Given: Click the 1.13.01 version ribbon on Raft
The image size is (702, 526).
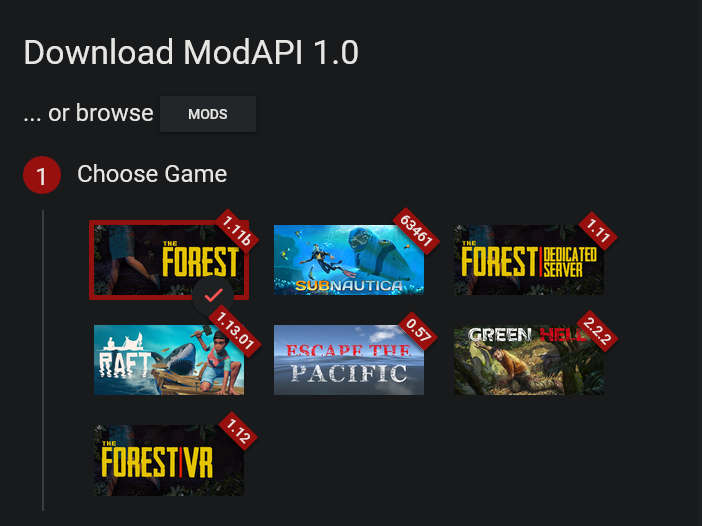Looking at the screenshot, I should (235, 330).
